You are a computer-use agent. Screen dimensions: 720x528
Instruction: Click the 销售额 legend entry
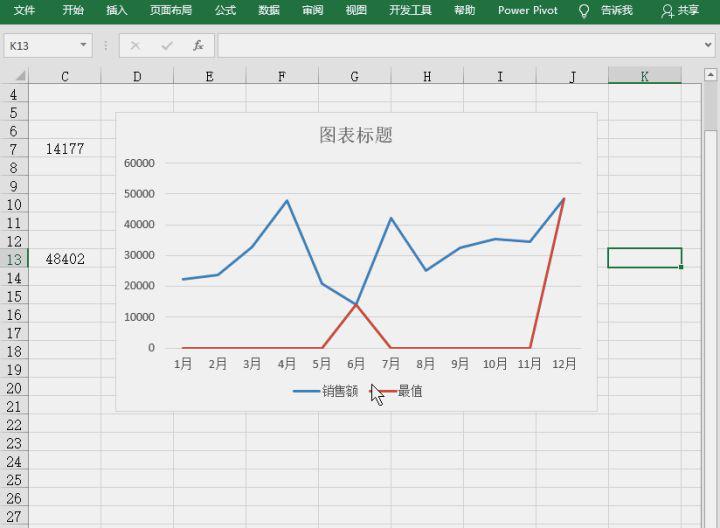pos(326,391)
